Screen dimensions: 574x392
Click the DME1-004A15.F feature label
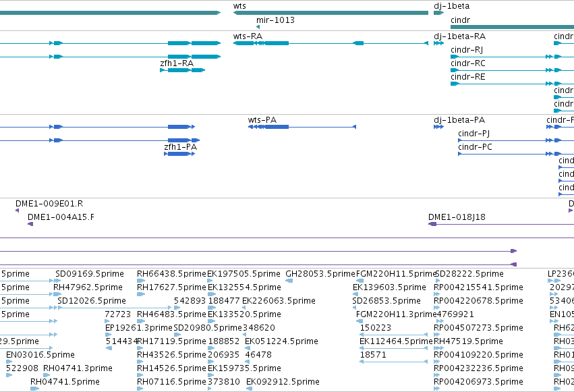tap(61, 217)
